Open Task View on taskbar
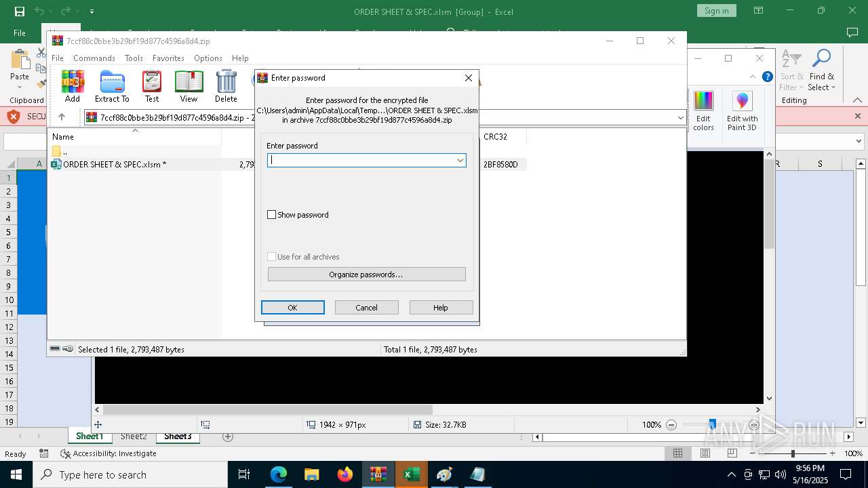Viewport: 868px width, 488px height. coord(244,474)
